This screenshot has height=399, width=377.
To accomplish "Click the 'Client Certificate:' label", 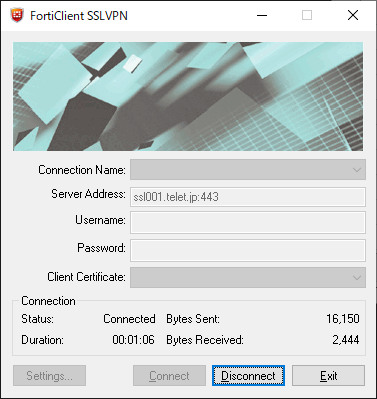I will click(x=86, y=277).
